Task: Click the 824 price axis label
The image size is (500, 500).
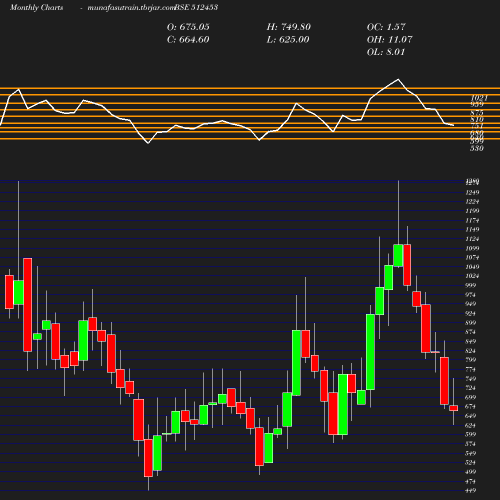Action: pos(472,351)
